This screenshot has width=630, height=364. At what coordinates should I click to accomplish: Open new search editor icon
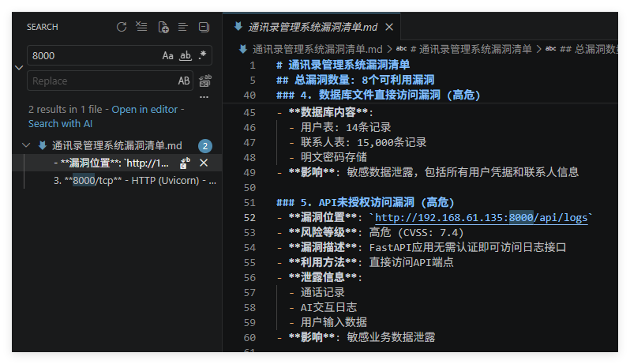pyautogui.click(x=163, y=27)
